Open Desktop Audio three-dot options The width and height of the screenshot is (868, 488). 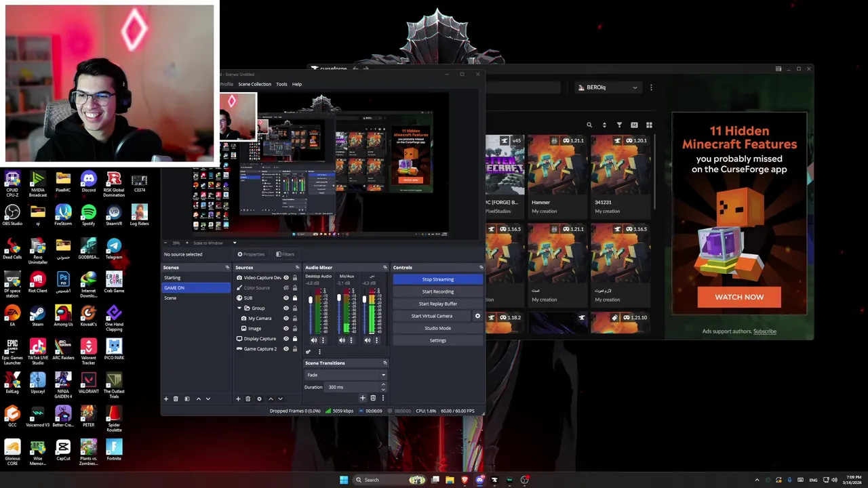(x=323, y=340)
